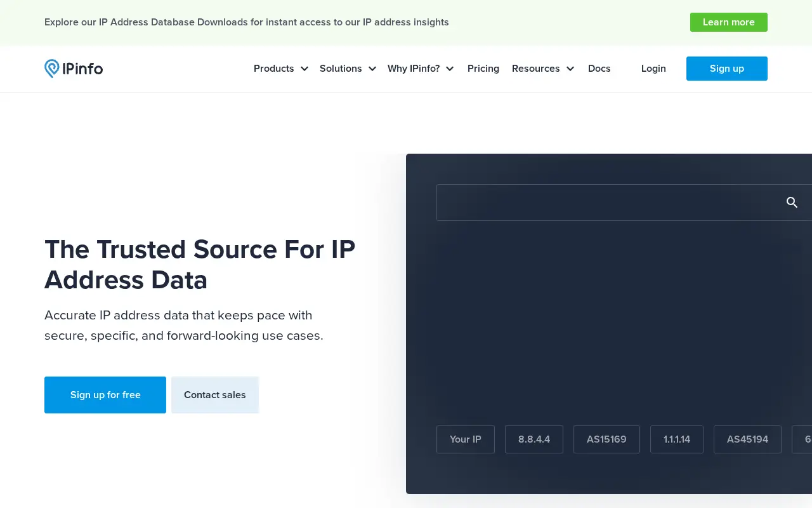Click the Accurate IP address data description text
Screen dimensions: 812x508
point(184,325)
